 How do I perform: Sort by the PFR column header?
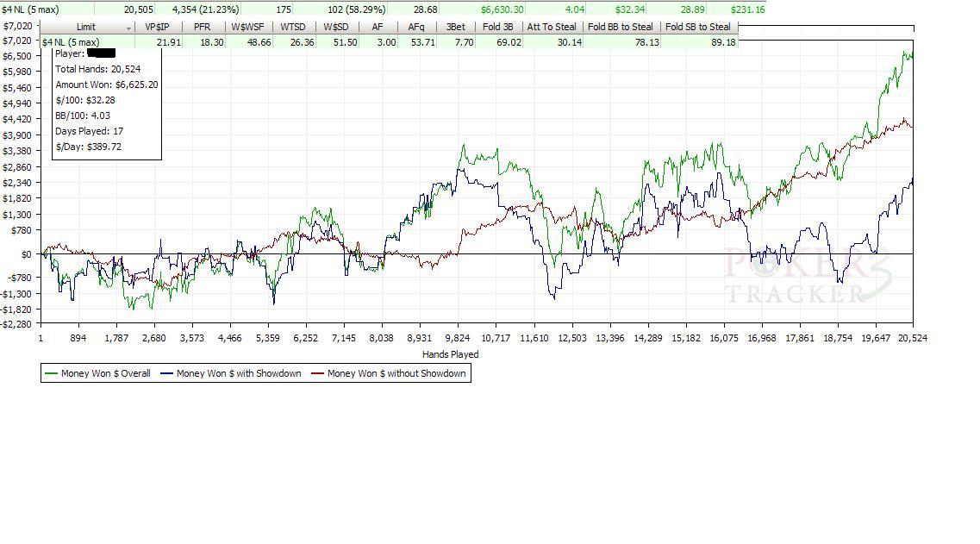point(203,27)
